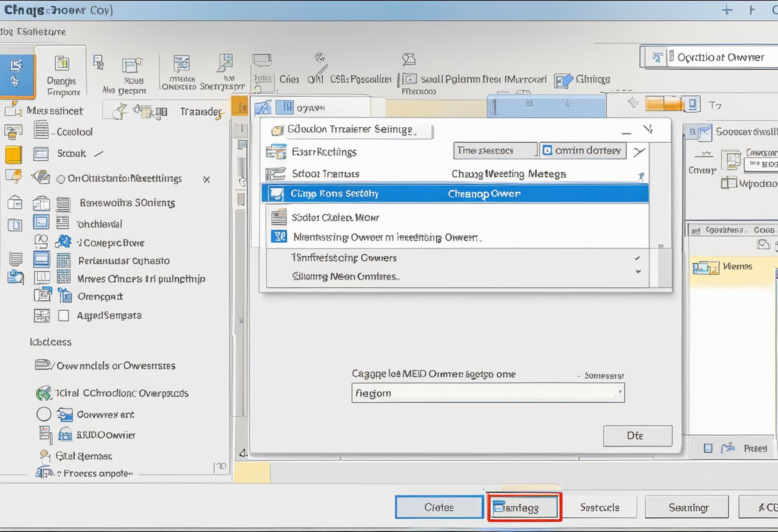Select the radio button beside 'Covwver ent'

(x=44, y=414)
